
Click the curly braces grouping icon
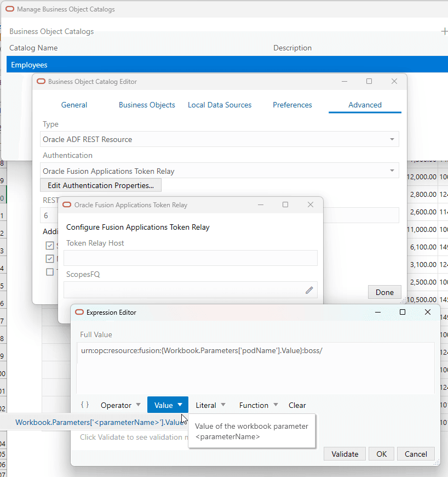tap(85, 405)
